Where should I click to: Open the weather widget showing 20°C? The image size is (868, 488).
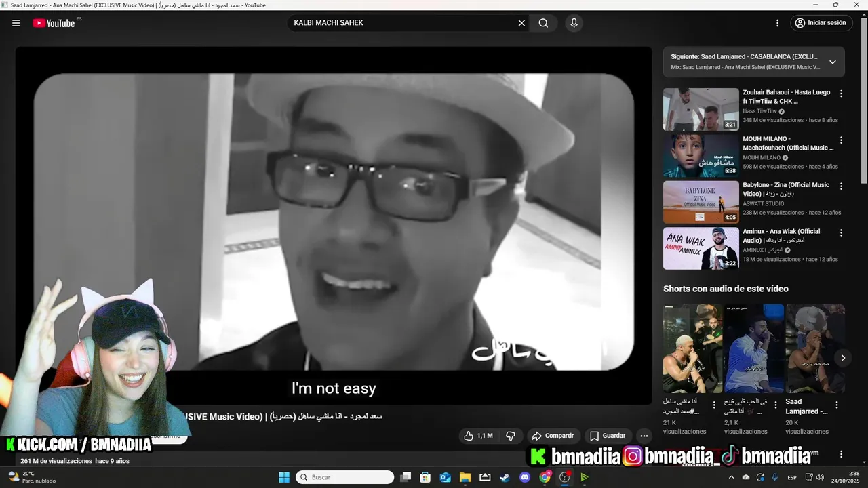(x=31, y=477)
